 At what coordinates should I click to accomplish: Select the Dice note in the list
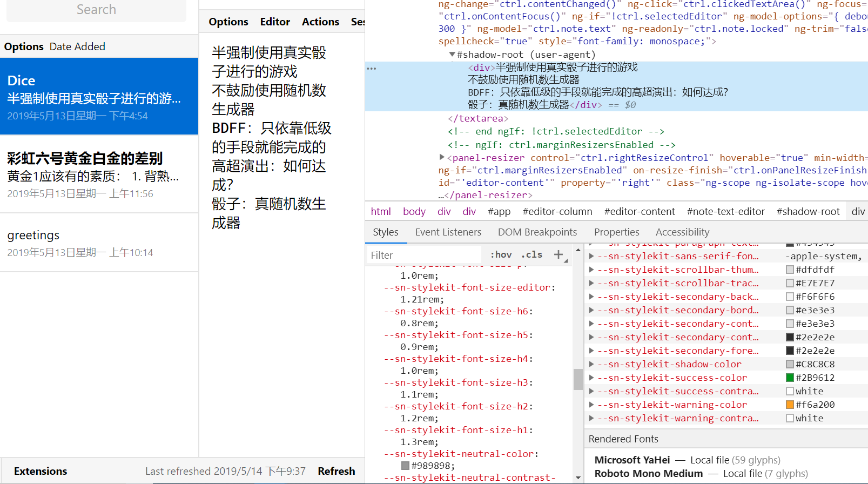point(99,97)
